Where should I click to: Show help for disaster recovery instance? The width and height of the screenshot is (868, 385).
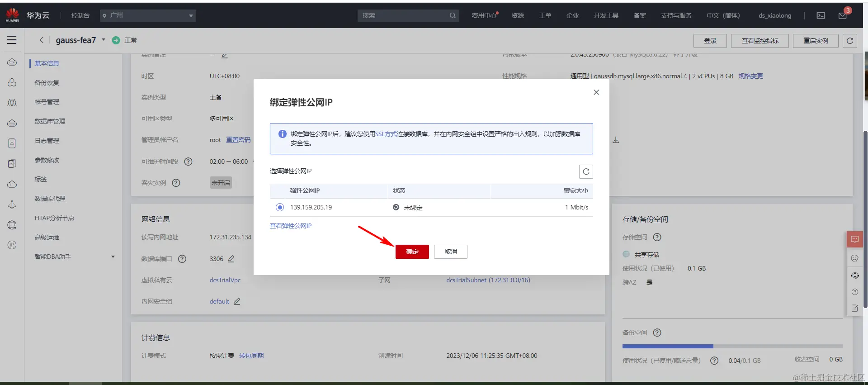pyautogui.click(x=176, y=183)
